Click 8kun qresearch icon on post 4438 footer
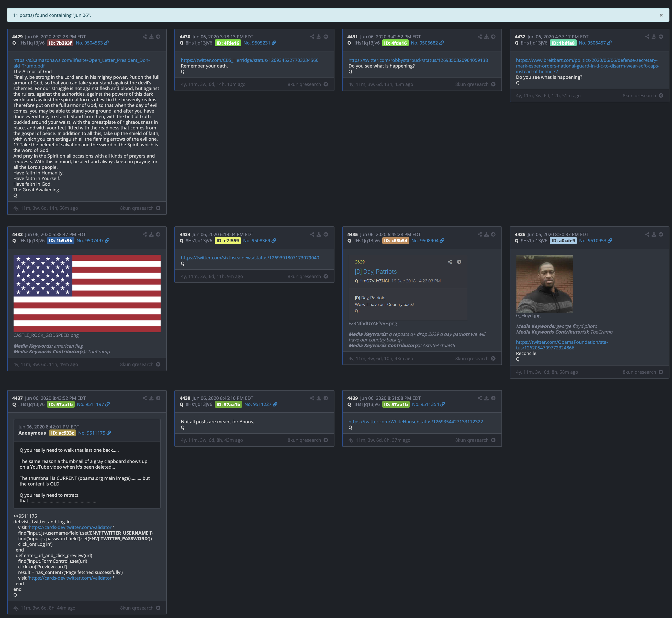Viewport: 672px width, 618px height. [326, 440]
